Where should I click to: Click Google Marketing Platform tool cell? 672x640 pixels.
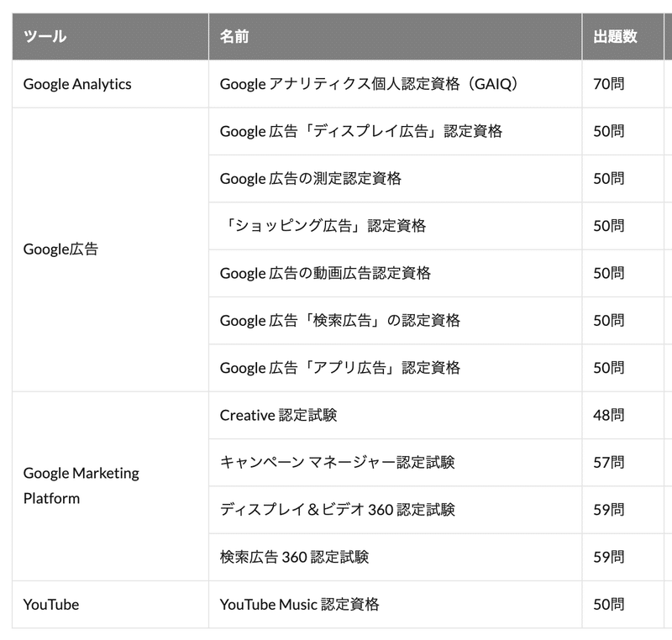coord(110,486)
